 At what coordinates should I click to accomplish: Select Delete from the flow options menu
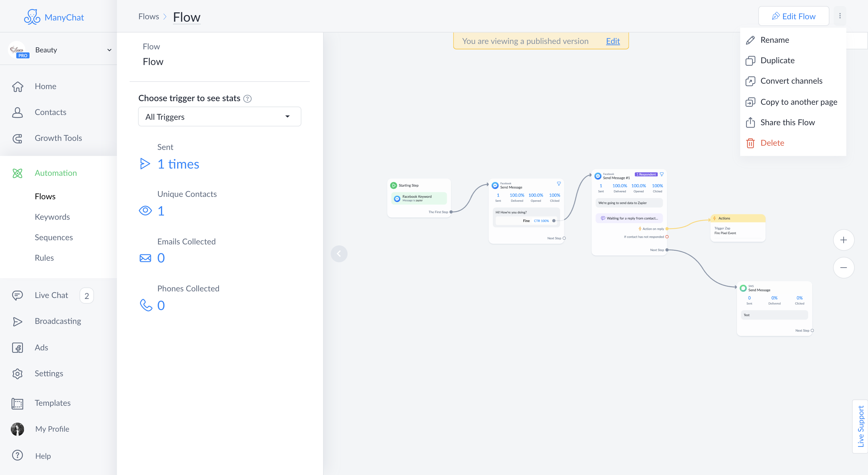pyautogui.click(x=773, y=143)
